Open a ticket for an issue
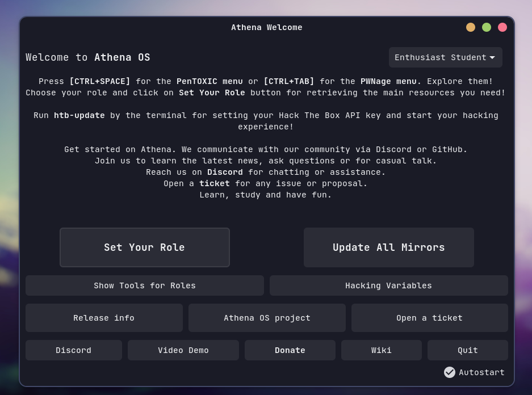 click(x=429, y=318)
